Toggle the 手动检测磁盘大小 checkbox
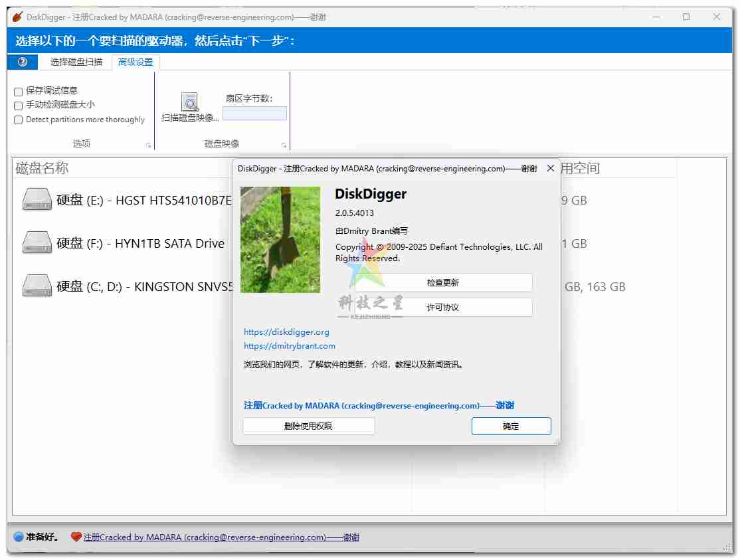Image resolution: width=740 pixels, height=560 pixels. [19, 106]
